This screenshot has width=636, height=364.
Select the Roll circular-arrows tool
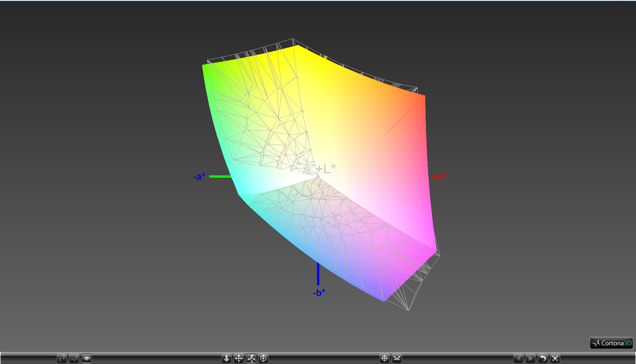click(263, 358)
